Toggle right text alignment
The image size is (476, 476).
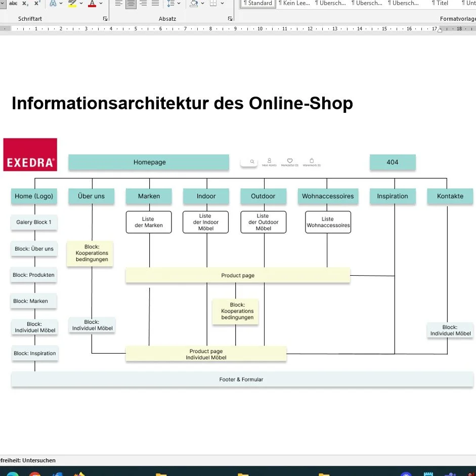[143, 4]
